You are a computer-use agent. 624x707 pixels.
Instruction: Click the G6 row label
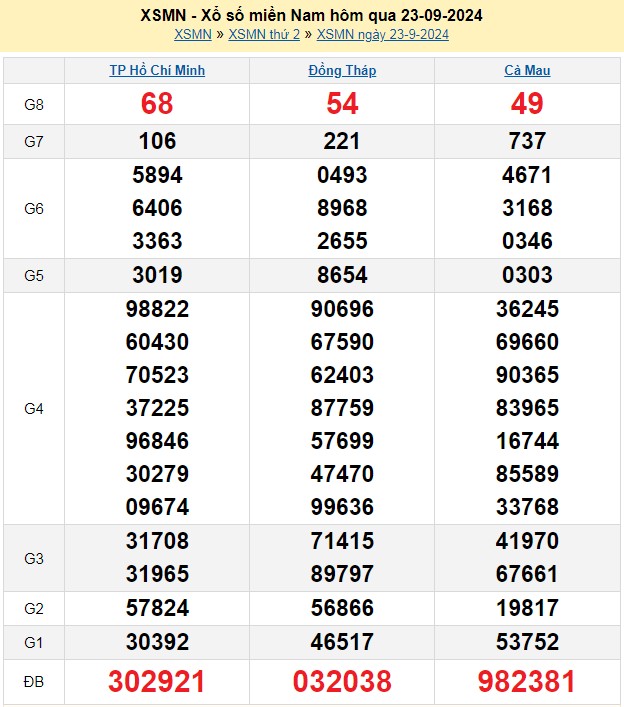click(34, 208)
